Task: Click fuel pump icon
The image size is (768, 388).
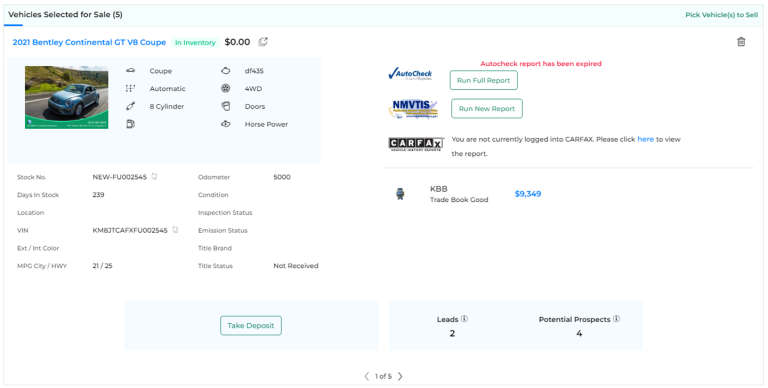Action: pyautogui.click(x=130, y=124)
